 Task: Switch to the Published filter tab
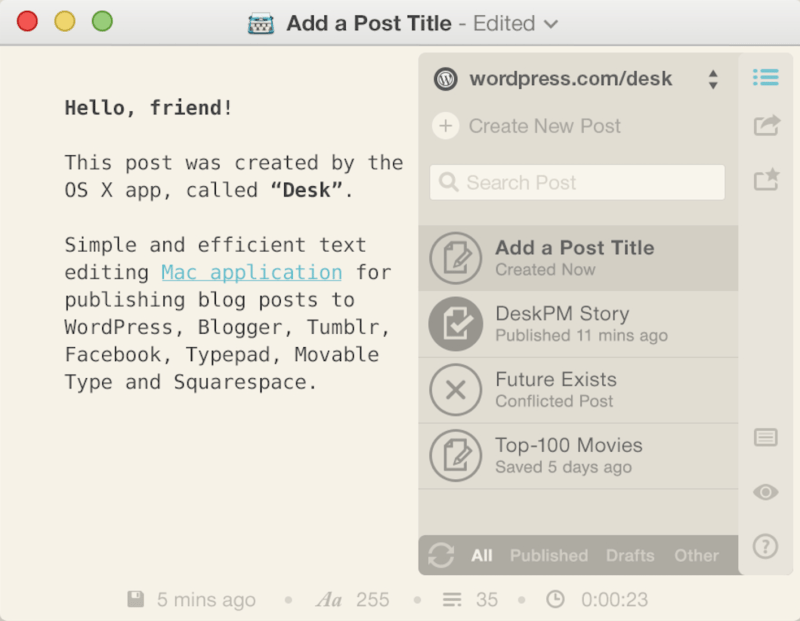[549, 555]
